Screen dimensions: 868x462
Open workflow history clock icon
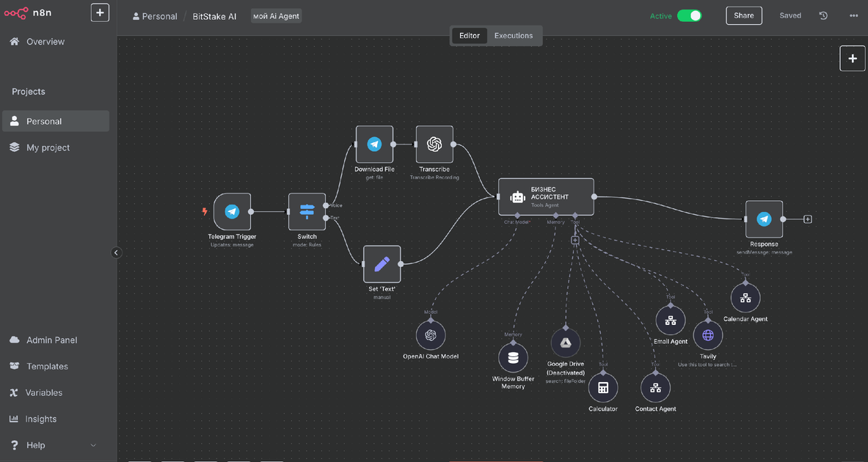tap(823, 15)
